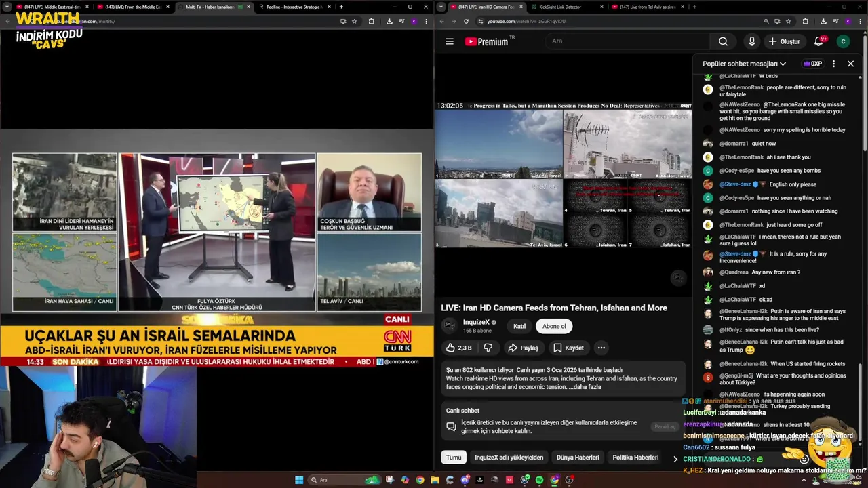This screenshot has width=868, height=488.
Task: Select the Politika Haberleri chip
Action: (x=635, y=457)
